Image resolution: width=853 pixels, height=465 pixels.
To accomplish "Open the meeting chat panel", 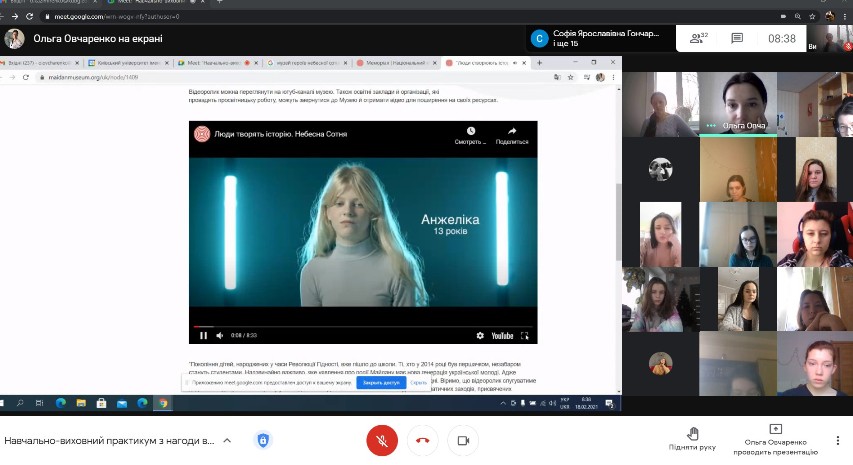I will tap(737, 39).
